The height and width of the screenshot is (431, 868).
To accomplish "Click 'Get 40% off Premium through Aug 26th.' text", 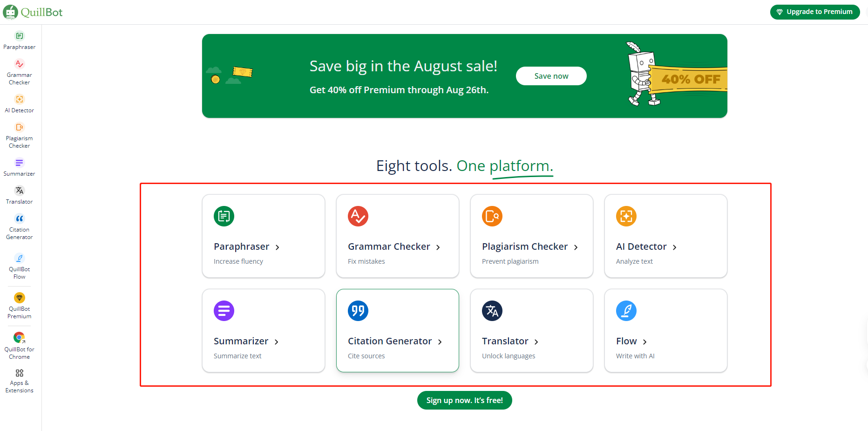I will click(x=399, y=90).
